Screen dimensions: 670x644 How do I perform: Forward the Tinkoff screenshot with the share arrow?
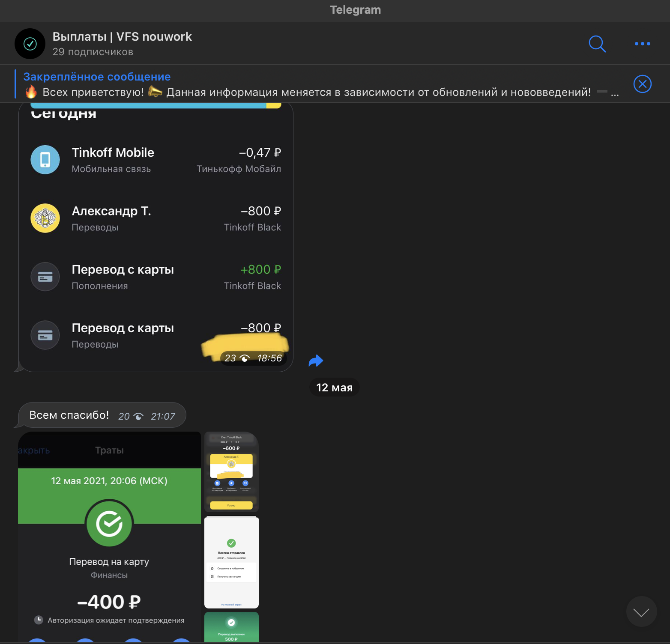coord(316,361)
